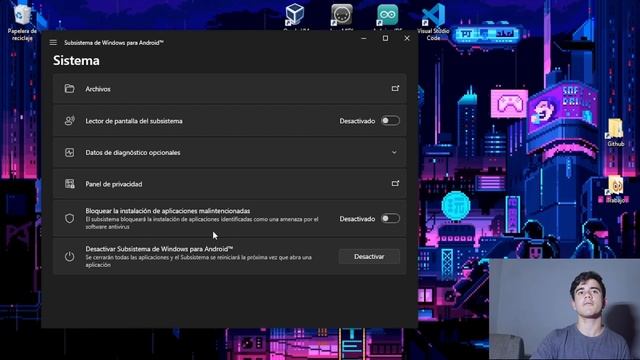Click Desactivar Subsistema de Windows para Android title
The width and height of the screenshot is (640, 360).
coord(159,249)
